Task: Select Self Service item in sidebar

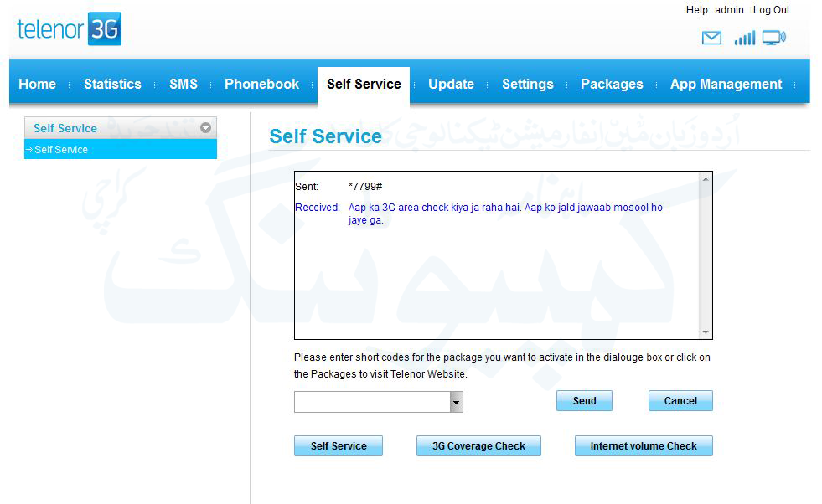Action: pyautogui.click(x=61, y=150)
